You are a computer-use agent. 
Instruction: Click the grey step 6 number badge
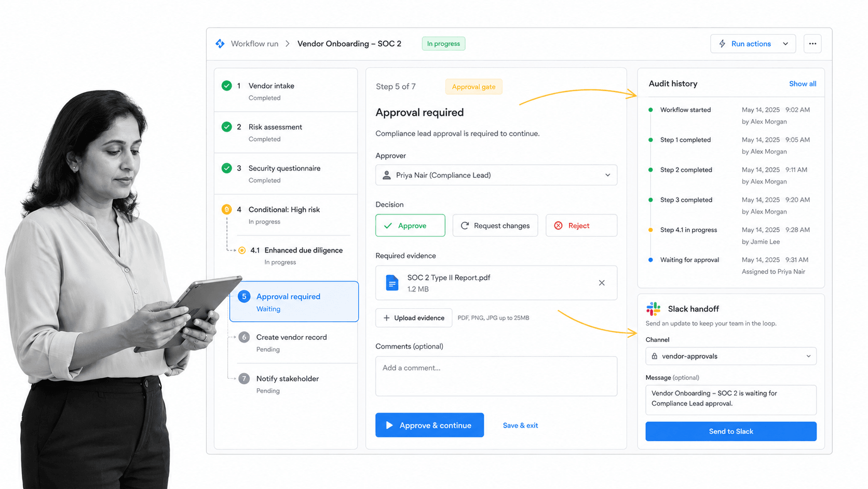pos(244,337)
